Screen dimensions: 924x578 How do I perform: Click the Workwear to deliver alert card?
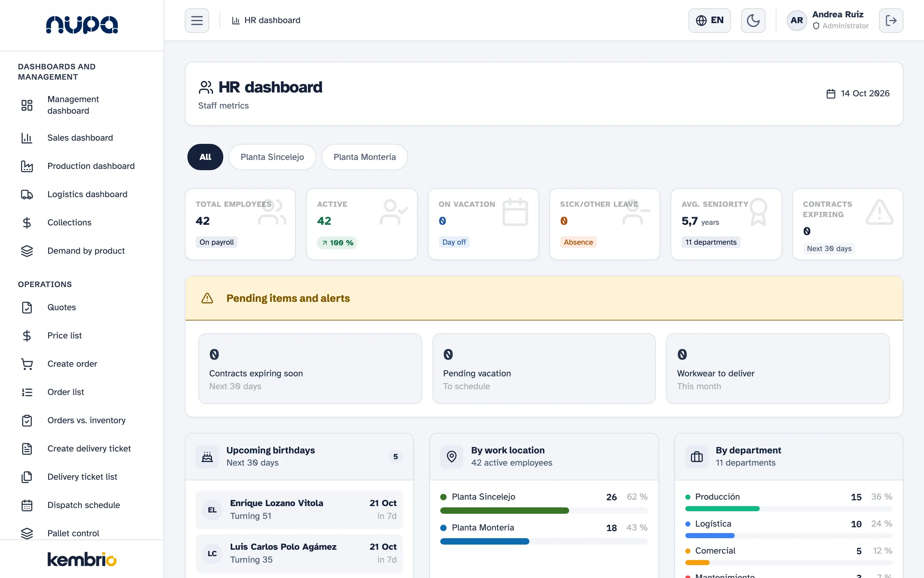[x=778, y=369]
